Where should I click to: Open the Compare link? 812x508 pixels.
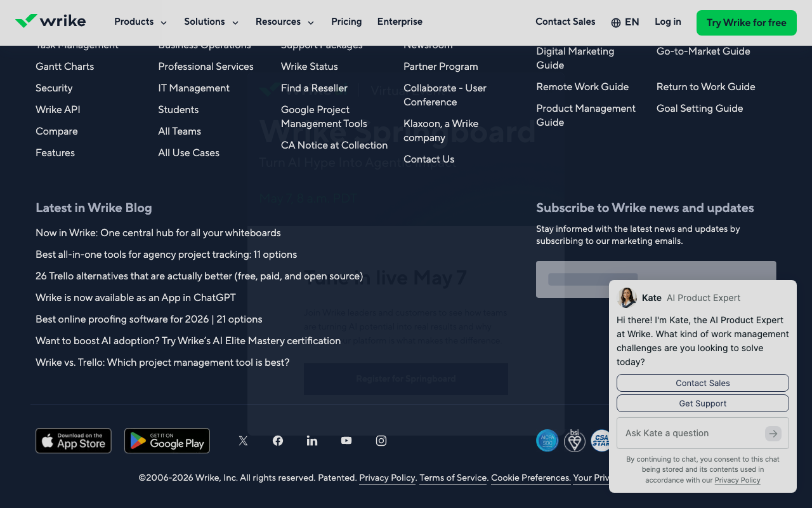point(56,131)
